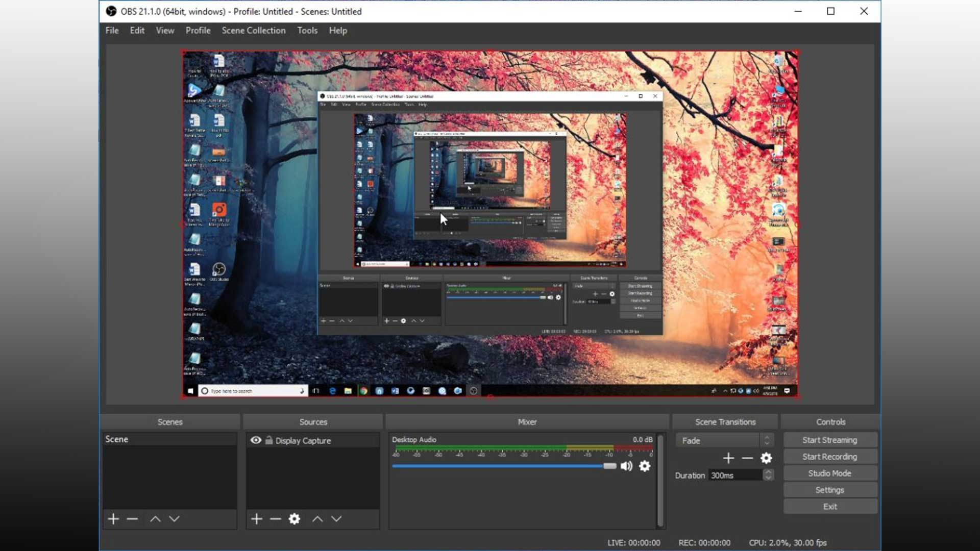The width and height of the screenshot is (980, 551).
Task: Click the Exit button
Action: (x=830, y=507)
